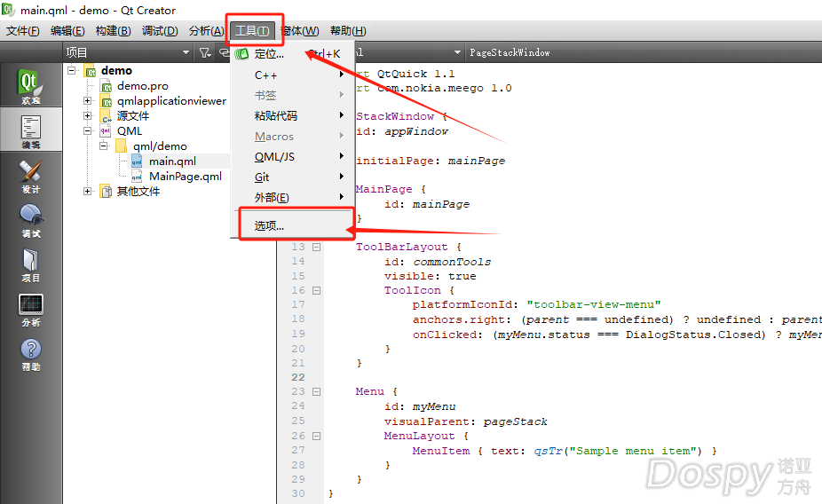822x504 pixels.
Task: Open the file selector dropdown arrow
Action: (457, 52)
